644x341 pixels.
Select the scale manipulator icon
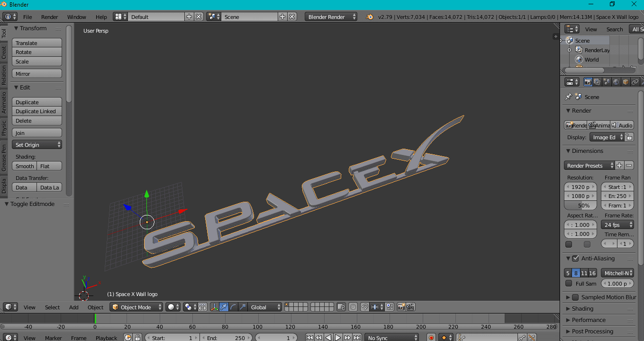pos(243,307)
